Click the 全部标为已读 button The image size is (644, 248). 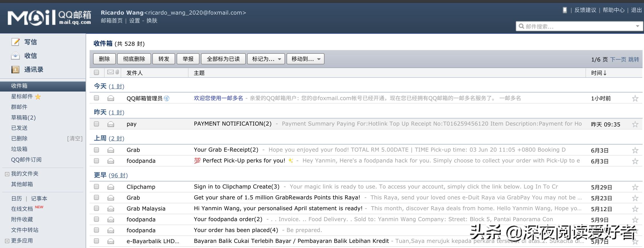(x=223, y=59)
